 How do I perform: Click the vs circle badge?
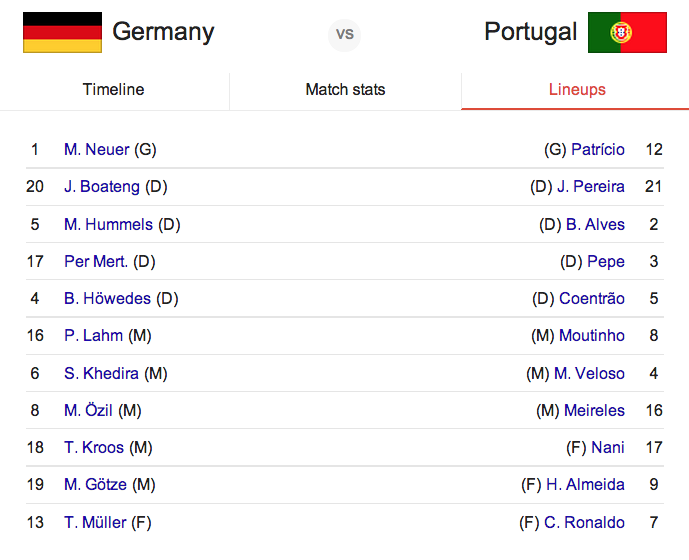[x=345, y=34]
